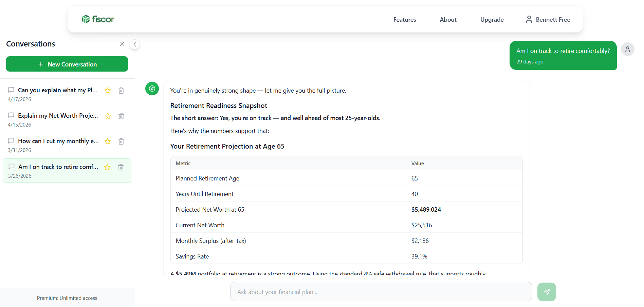
Task: Click the chat bubble icon on the retirement conversation
Action: click(11, 167)
